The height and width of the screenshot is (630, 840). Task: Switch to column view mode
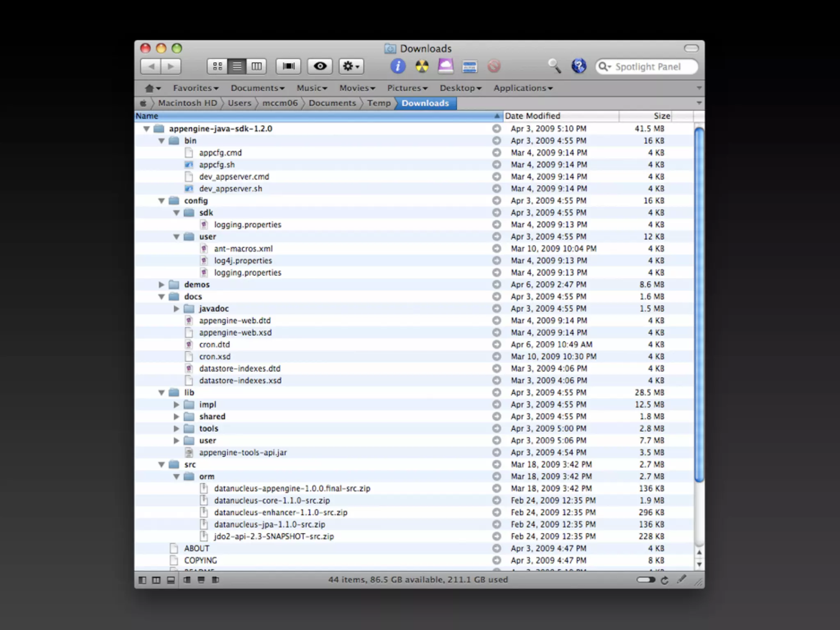point(257,66)
